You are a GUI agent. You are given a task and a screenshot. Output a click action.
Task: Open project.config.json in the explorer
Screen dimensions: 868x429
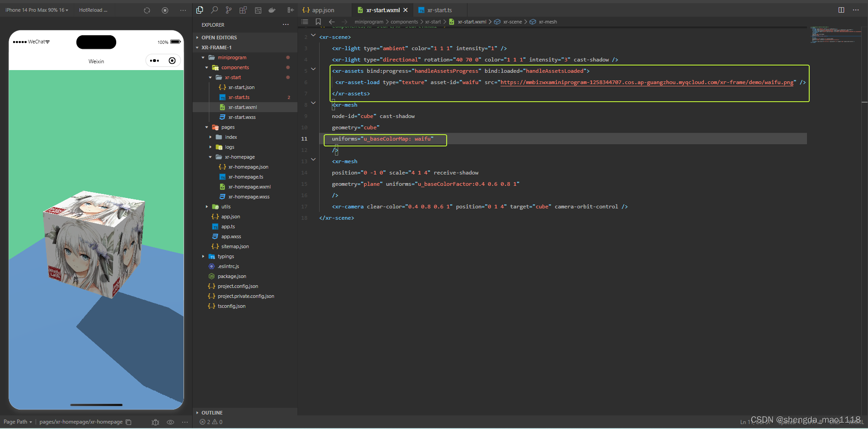pyautogui.click(x=238, y=286)
